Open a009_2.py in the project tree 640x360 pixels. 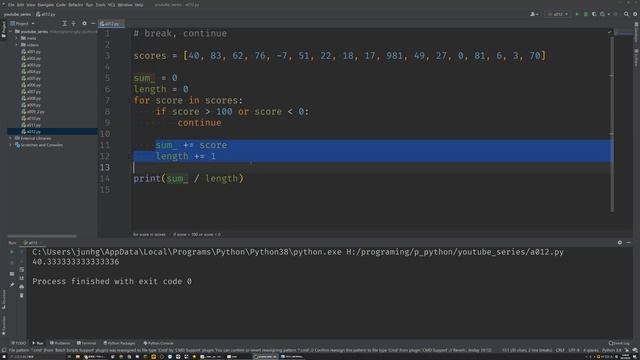pos(33,112)
